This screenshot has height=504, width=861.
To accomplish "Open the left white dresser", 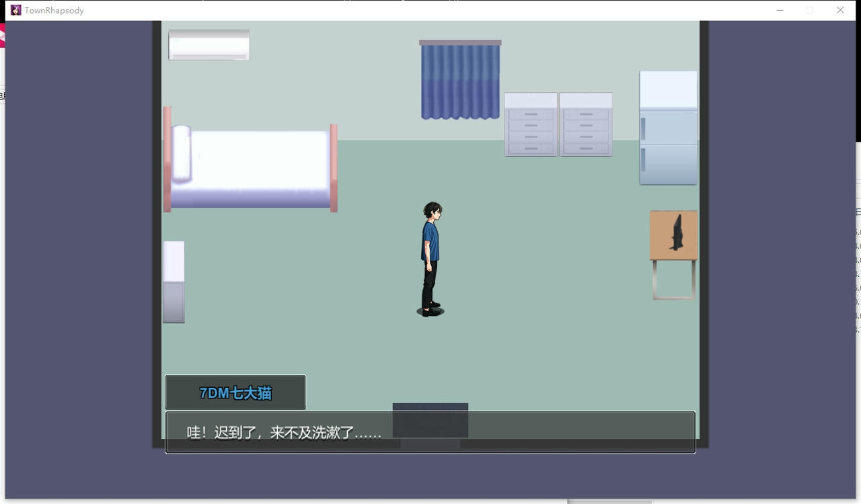I will pos(530,123).
